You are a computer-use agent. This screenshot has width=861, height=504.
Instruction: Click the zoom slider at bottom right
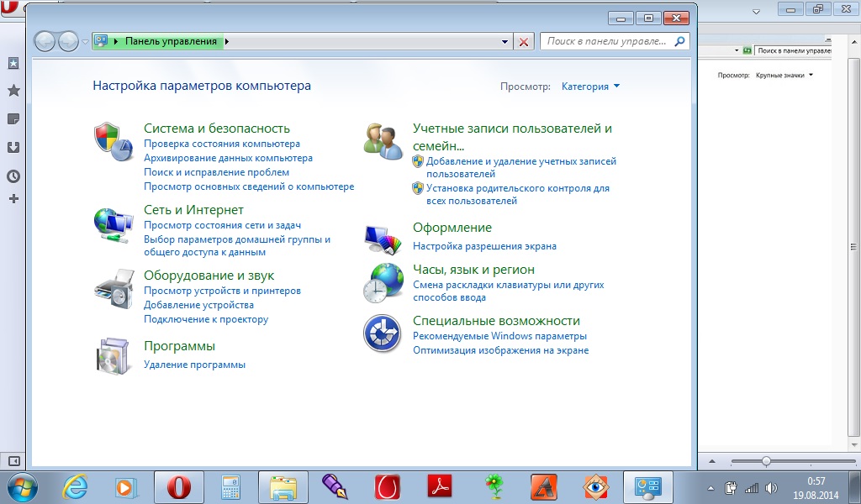(x=766, y=461)
